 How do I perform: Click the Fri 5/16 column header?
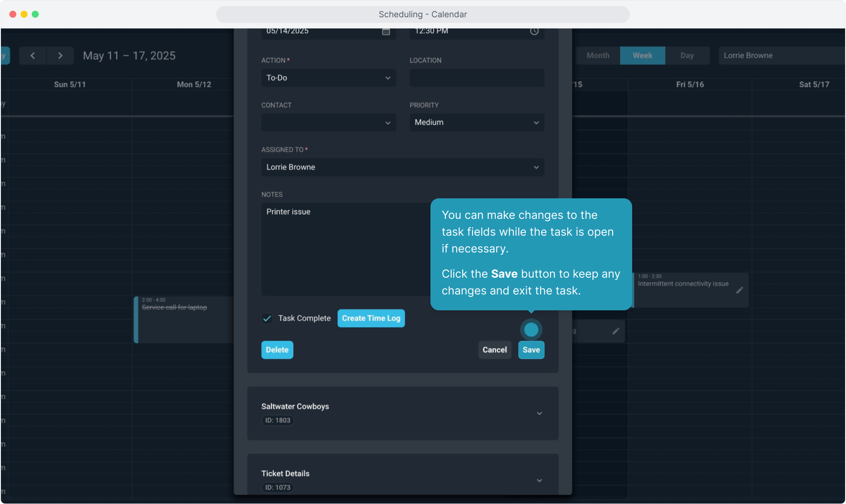(690, 84)
